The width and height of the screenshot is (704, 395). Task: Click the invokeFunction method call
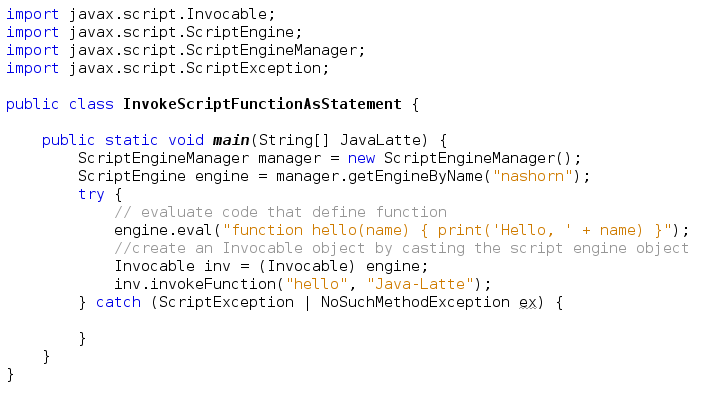[213, 284]
